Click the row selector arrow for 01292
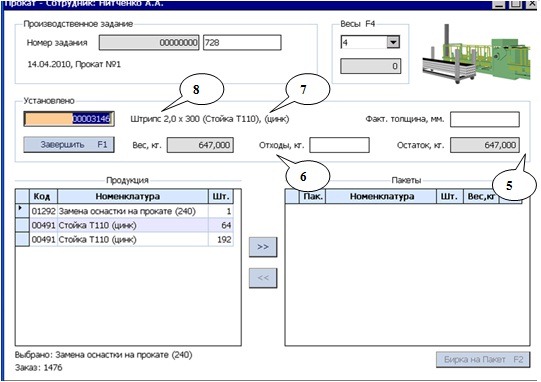541x382 pixels. point(22,210)
